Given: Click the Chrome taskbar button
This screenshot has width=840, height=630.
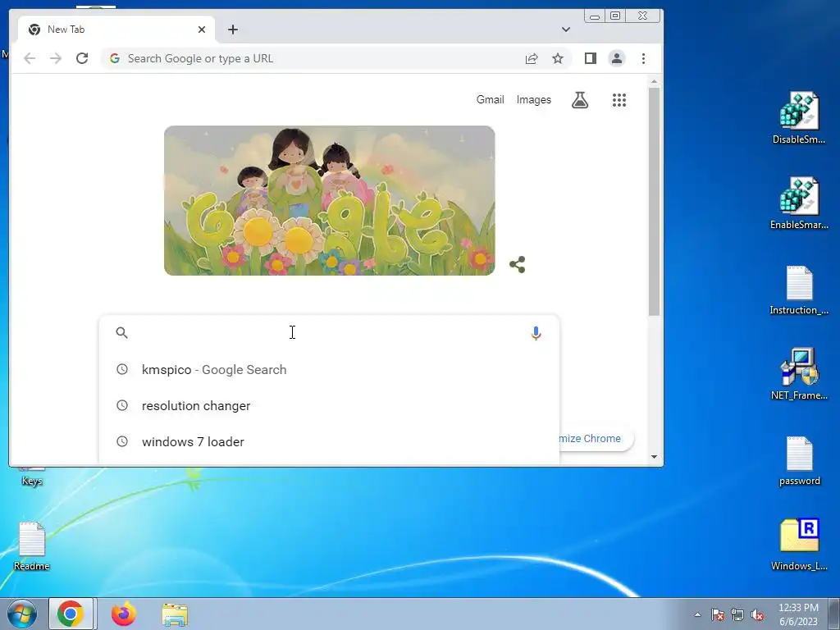Looking at the screenshot, I should (71, 614).
